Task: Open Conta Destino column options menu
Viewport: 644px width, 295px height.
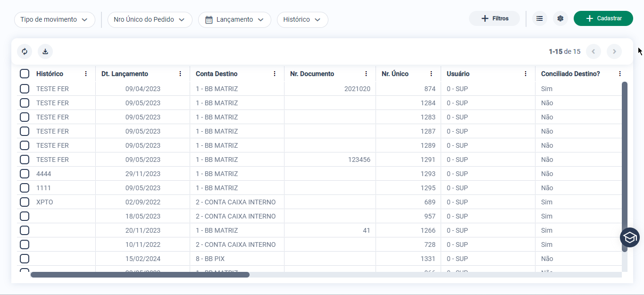Action: (x=275, y=74)
